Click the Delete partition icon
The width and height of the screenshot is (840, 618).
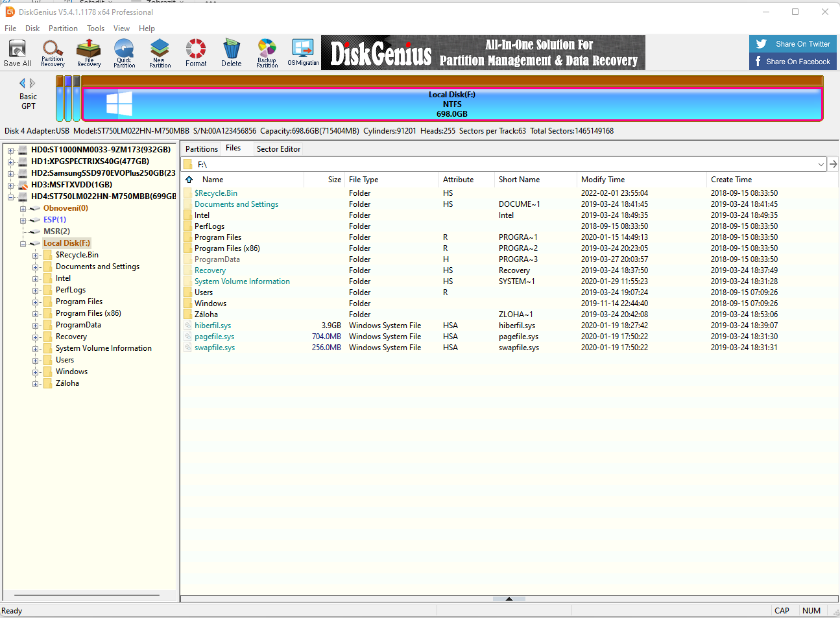pyautogui.click(x=231, y=53)
